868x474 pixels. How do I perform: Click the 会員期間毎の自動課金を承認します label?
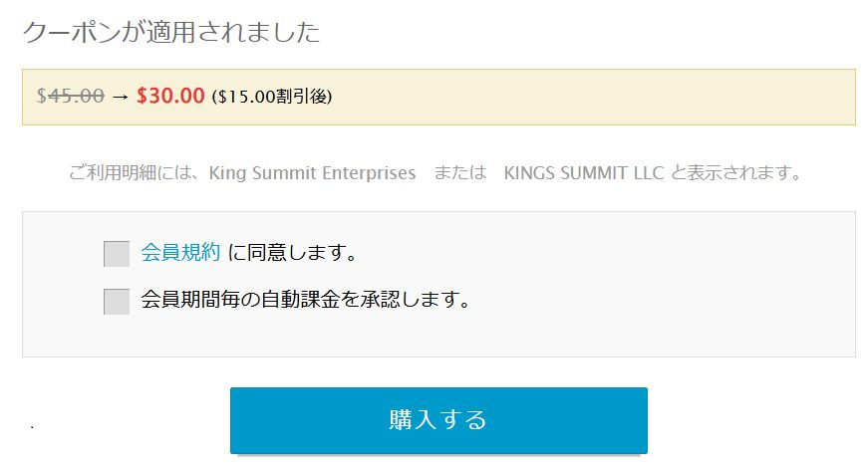pyautogui.click(x=305, y=300)
